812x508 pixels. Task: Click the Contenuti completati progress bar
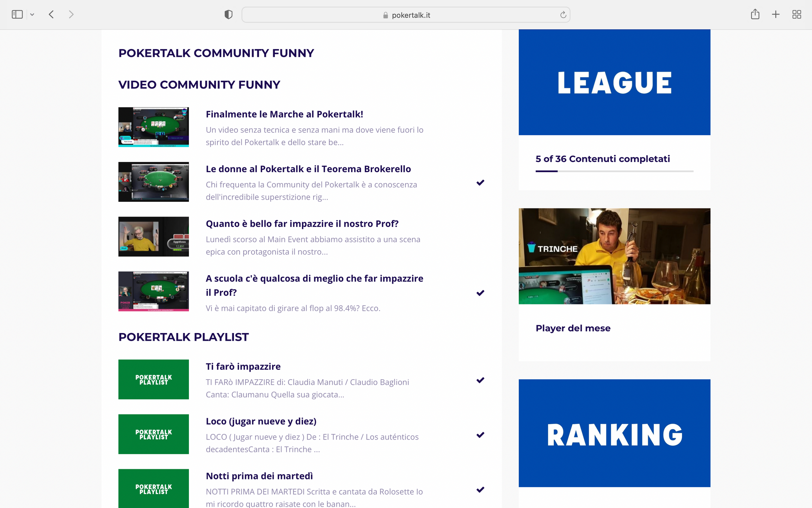point(614,171)
